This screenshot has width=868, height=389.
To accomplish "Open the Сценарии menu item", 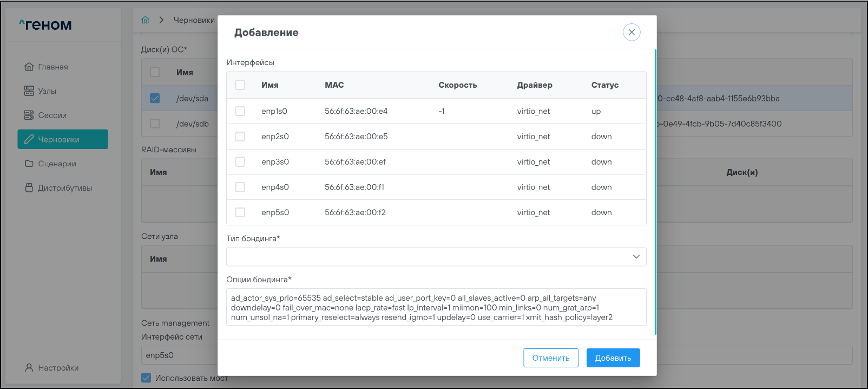I will pyautogui.click(x=57, y=164).
